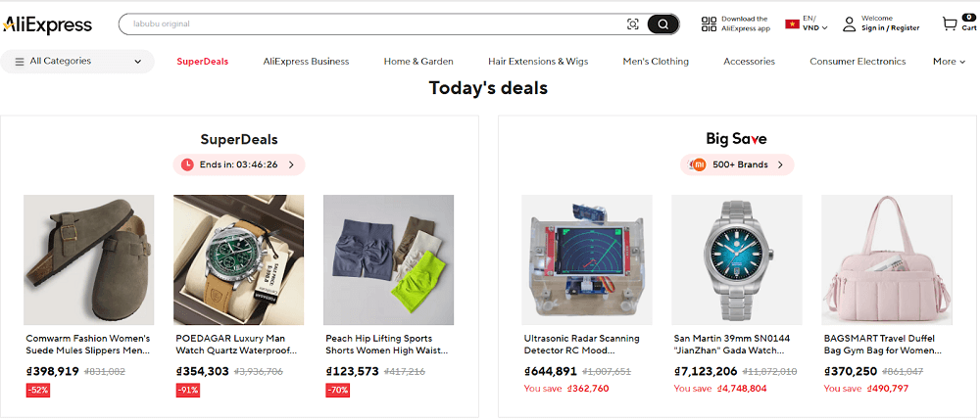Image resolution: width=980 pixels, height=420 pixels.
Task: Click the user profile icon
Action: [848, 23]
